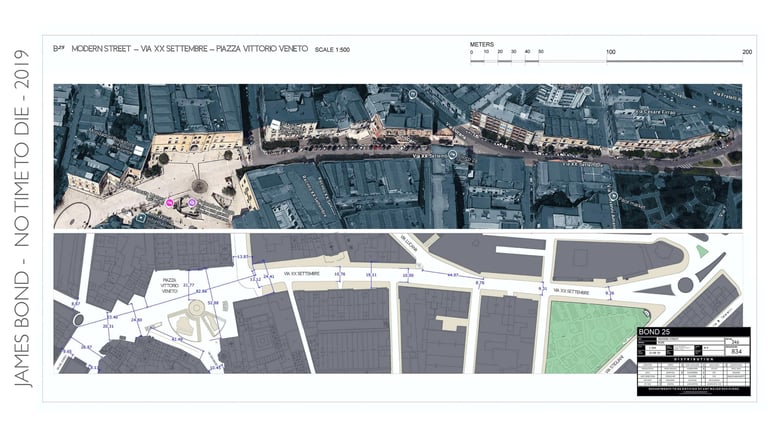Click the 12.12 dimension value

tap(255, 279)
